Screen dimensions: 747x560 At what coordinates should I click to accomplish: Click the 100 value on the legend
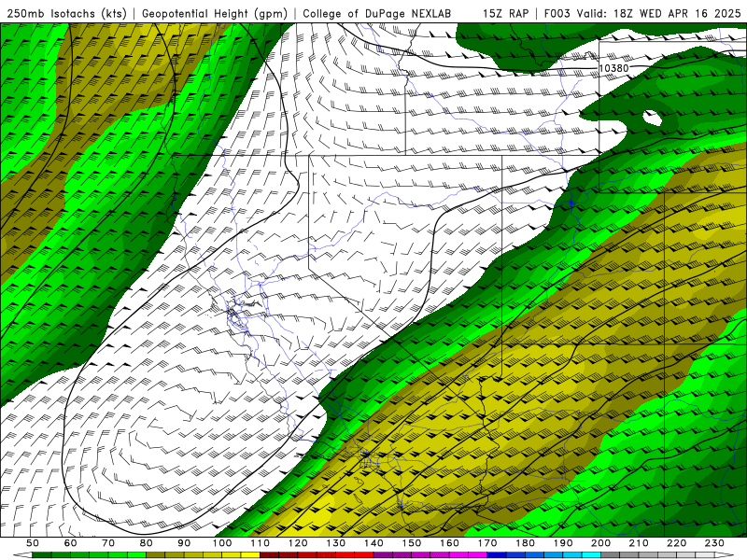coord(222,543)
